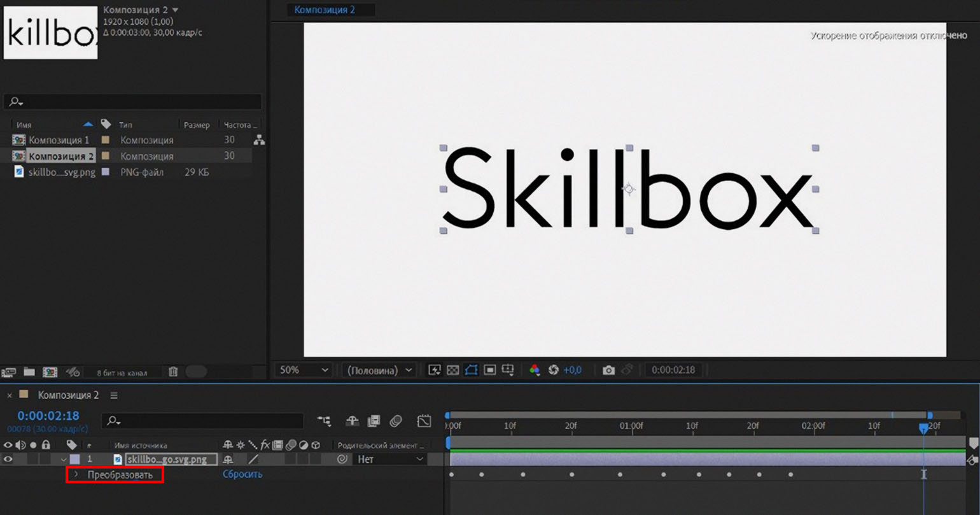Click the anchor point in the composition viewer
The height and width of the screenshot is (515, 980).
pos(629,189)
